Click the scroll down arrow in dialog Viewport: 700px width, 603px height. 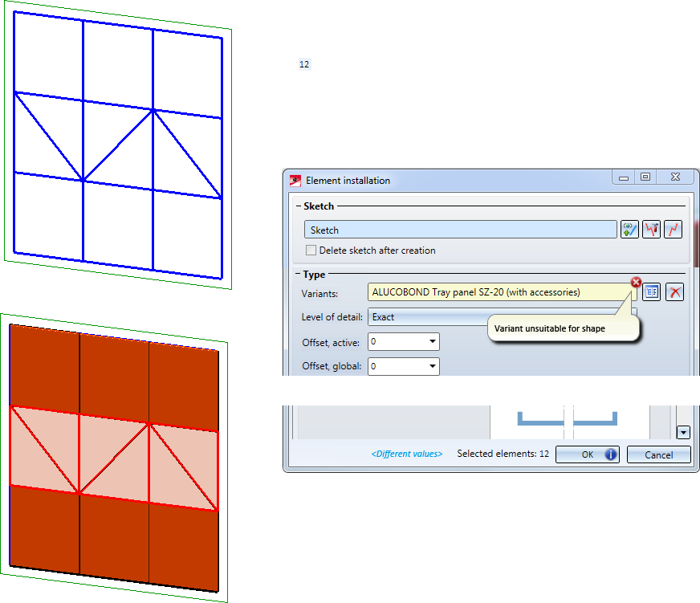click(x=683, y=432)
